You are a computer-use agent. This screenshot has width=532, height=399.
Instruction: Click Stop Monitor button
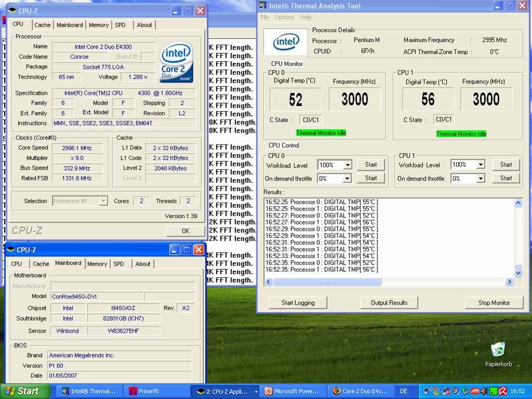coord(494,303)
